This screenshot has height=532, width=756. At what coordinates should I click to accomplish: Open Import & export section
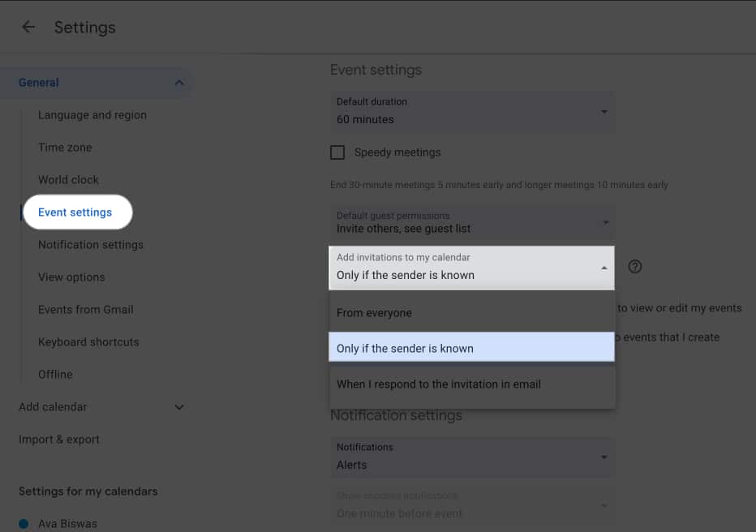pyautogui.click(x=59, y=440)
